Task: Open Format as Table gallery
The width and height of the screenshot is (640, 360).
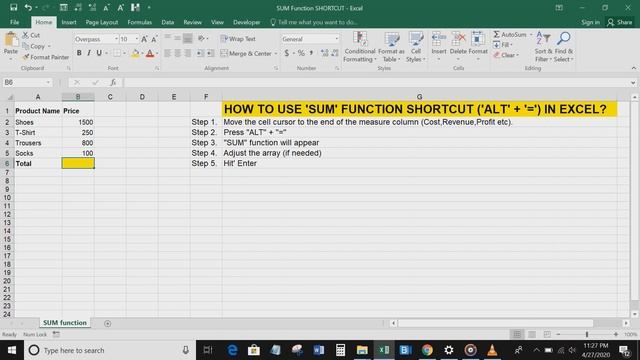Action: [x=391, y=47]
